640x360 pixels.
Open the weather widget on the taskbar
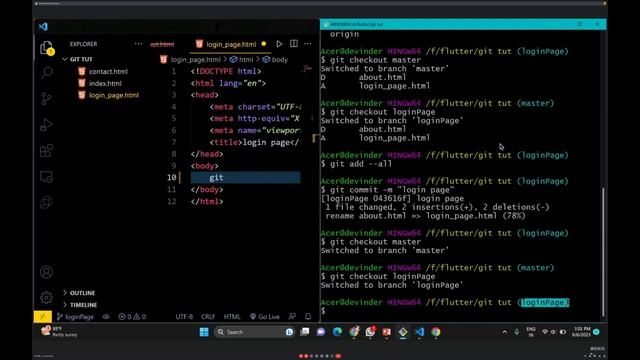point(59,331)
